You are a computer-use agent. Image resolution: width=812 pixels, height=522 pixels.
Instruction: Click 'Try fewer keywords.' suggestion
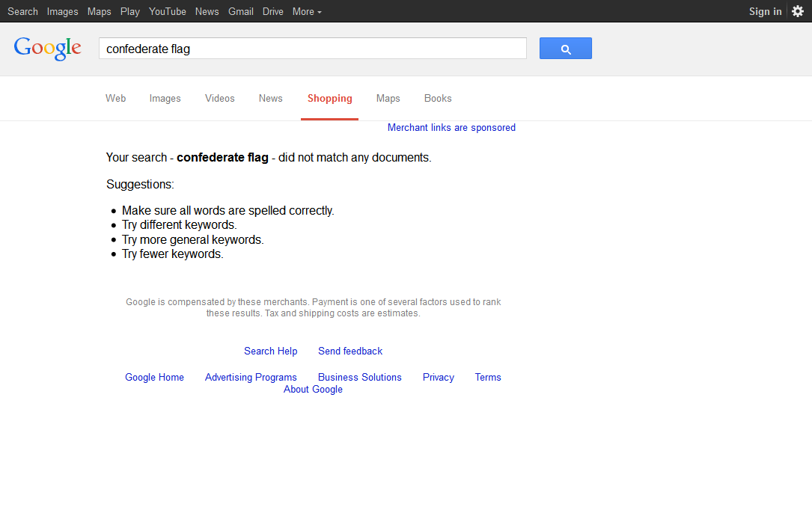coord(172,254)
